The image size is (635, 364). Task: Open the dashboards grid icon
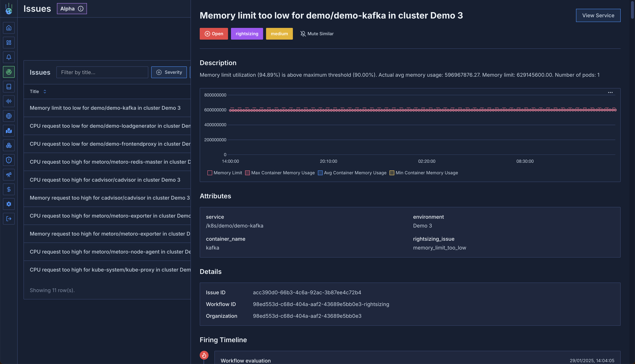click(x=9, y=43)
